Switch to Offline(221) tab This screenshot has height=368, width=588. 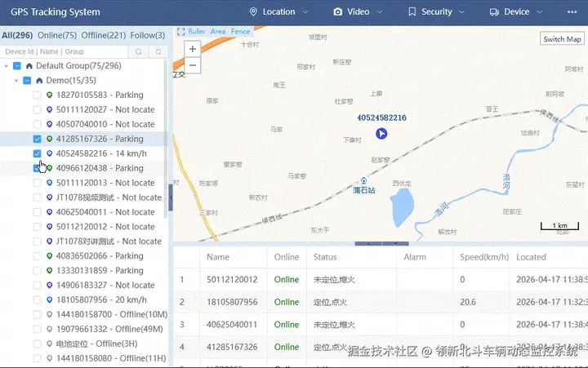(104, 35)
